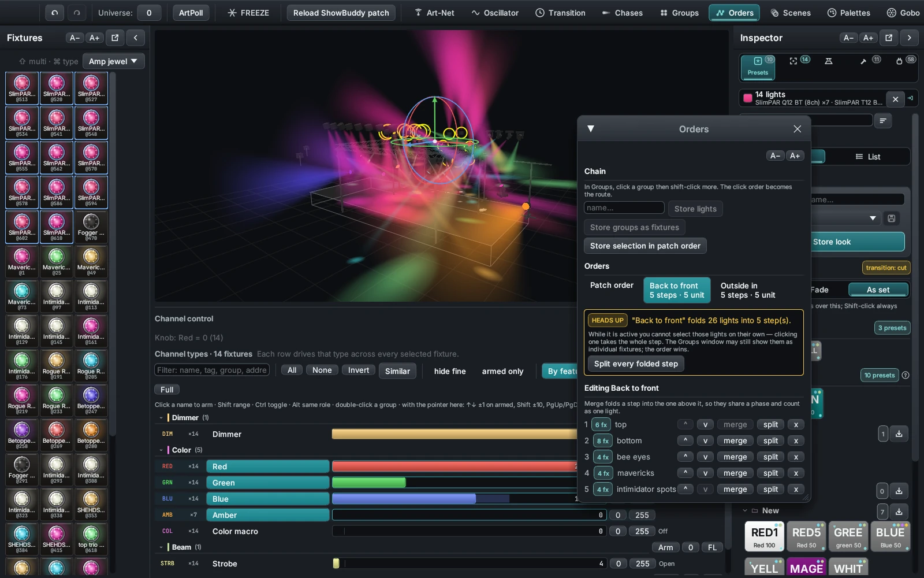This screenshot has width=924, height=578.
Task: Select the Outside in order
Action: coord(748,290)
